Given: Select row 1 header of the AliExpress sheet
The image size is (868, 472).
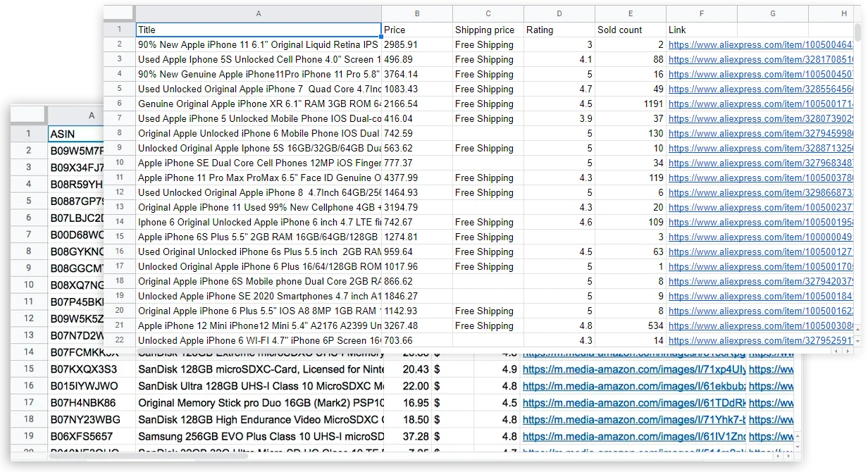Looking at the screenshot, I should click(x=118, y=30).
